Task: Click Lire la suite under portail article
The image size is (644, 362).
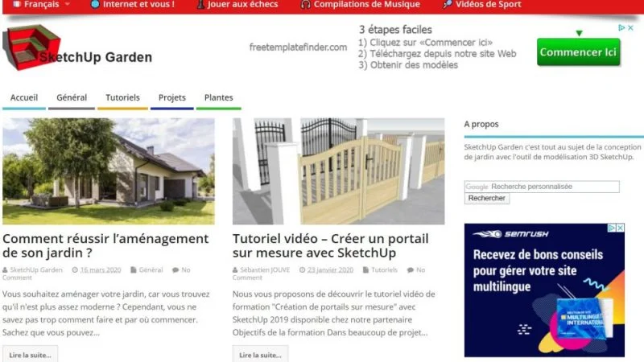Action: point(260,355)
